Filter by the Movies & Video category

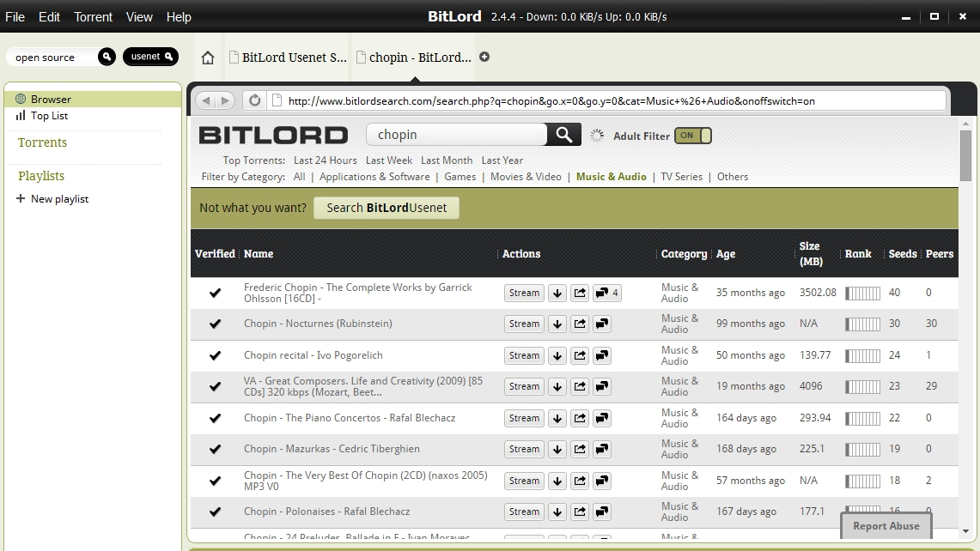click(526, 177)
